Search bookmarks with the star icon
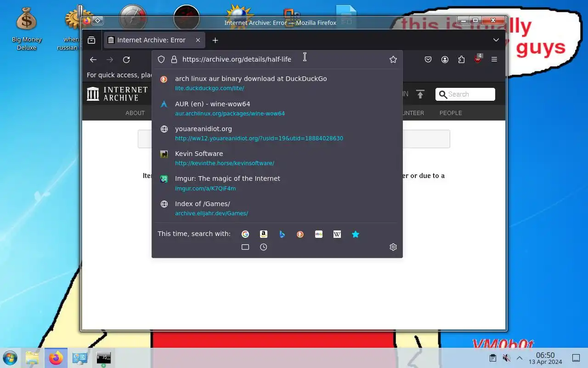 [356, 234]
